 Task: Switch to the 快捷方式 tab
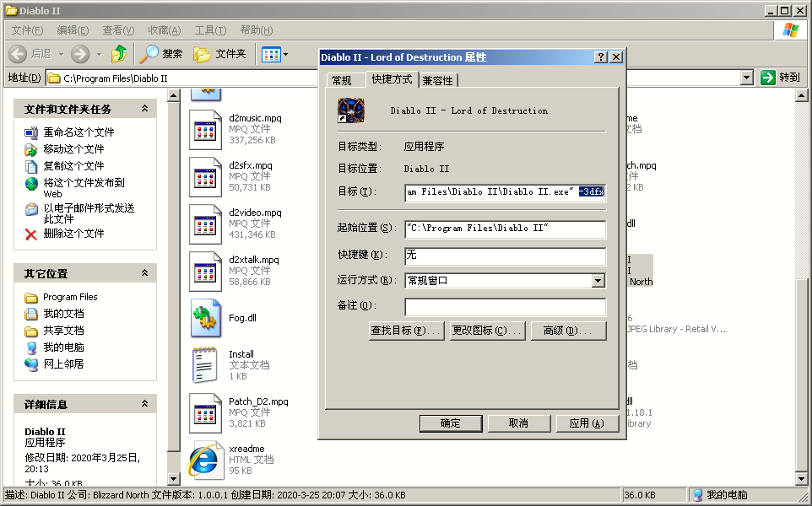392,79
